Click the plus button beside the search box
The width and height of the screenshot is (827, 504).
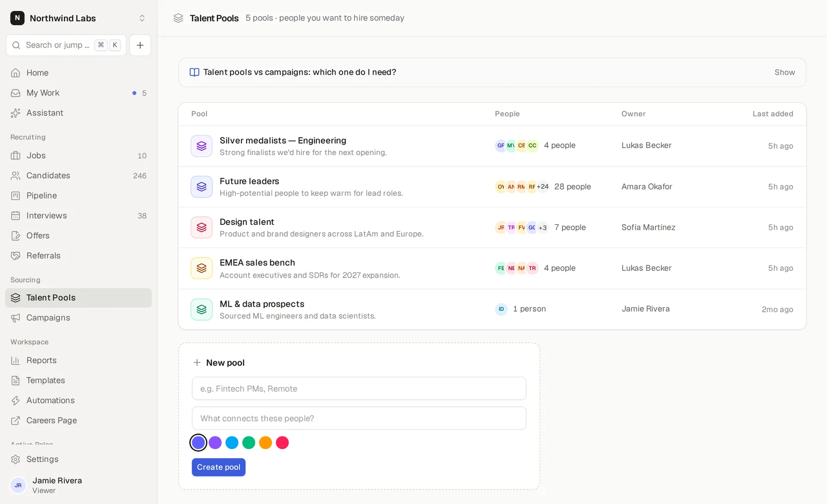pos(140,45)
